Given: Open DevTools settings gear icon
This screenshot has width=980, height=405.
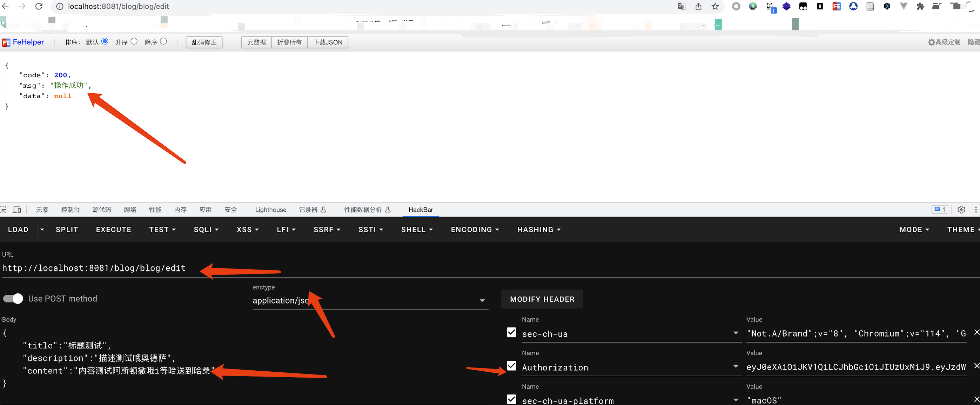Looking at the screenshot, I should pos(961,210).
